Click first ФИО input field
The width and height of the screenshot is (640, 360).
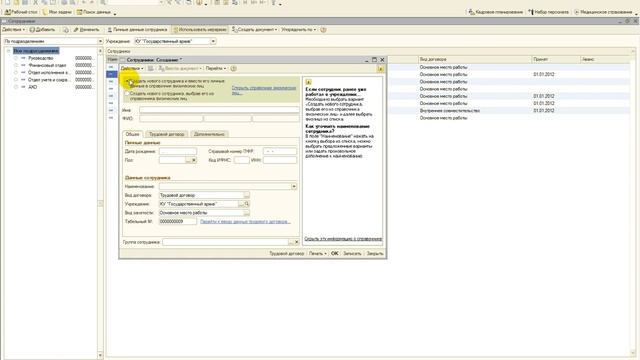tap(171, 119)
